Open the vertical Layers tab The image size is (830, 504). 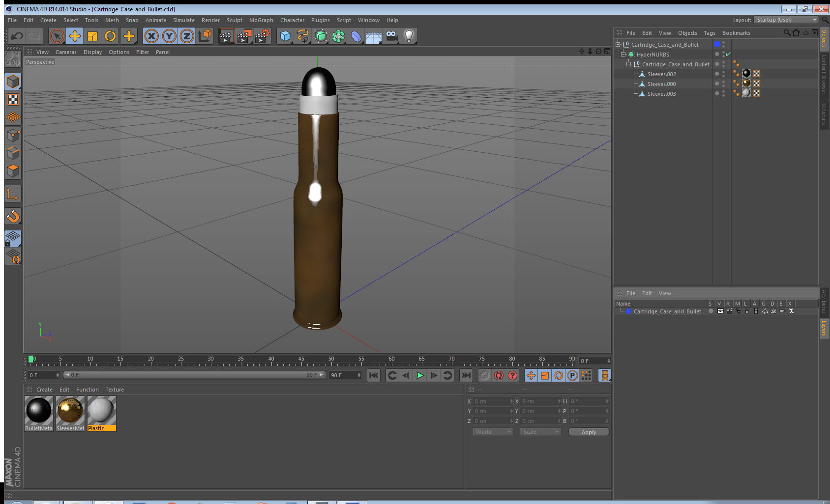point(824,328)
